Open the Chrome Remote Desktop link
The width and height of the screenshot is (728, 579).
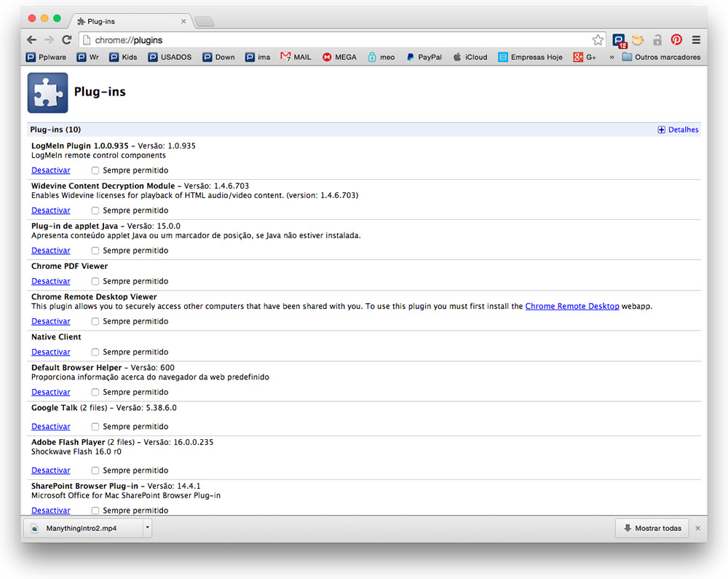tap(572, 307)
